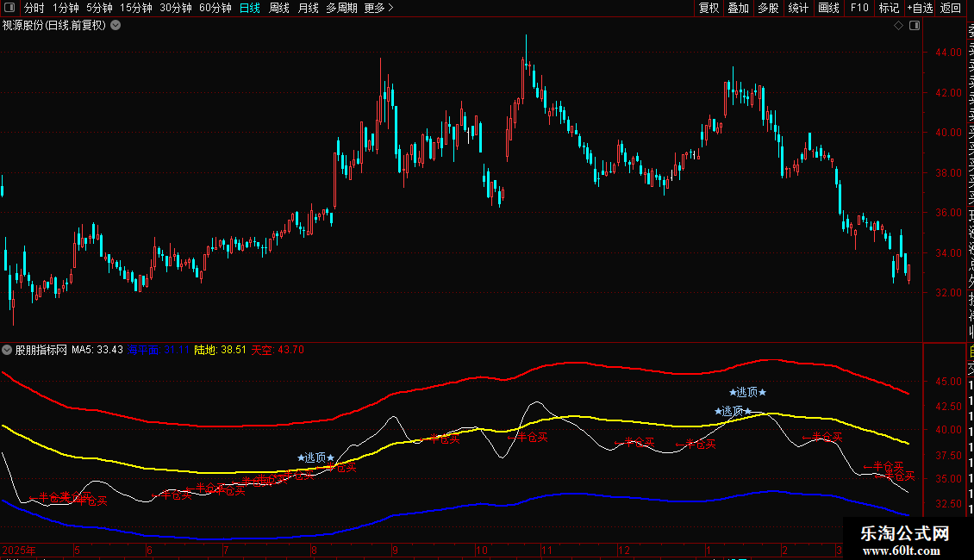Click the 陆地: 38.51 indicator label

221,350
